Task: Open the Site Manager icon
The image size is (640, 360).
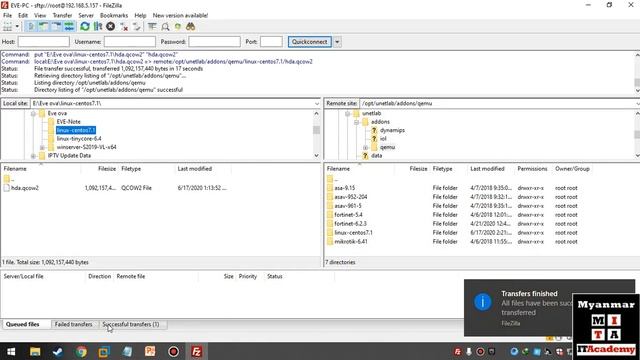Action: [x=7, y=27]
